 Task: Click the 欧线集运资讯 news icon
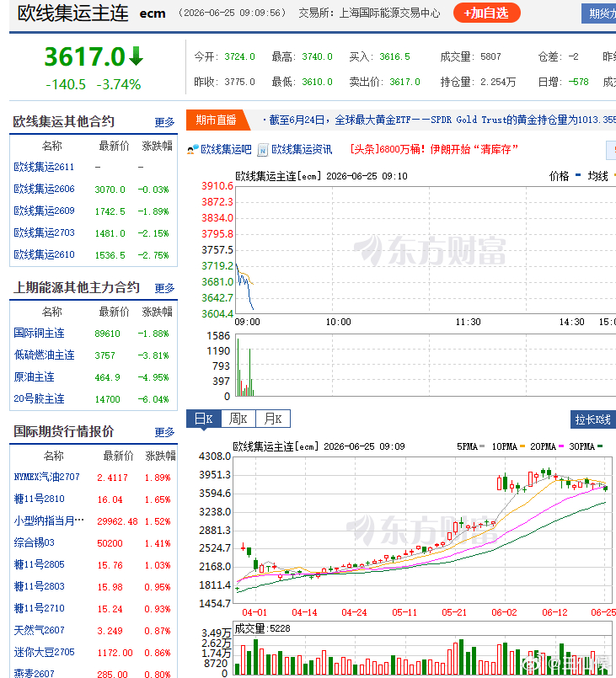pos(263,150)
